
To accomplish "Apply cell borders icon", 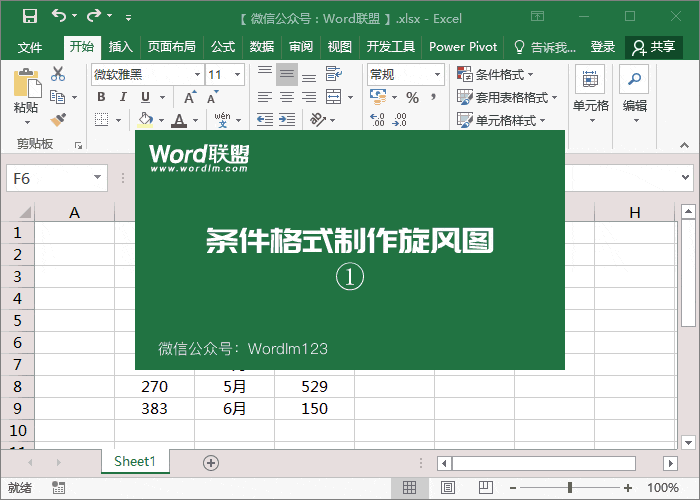I will [x=101, y=120].
